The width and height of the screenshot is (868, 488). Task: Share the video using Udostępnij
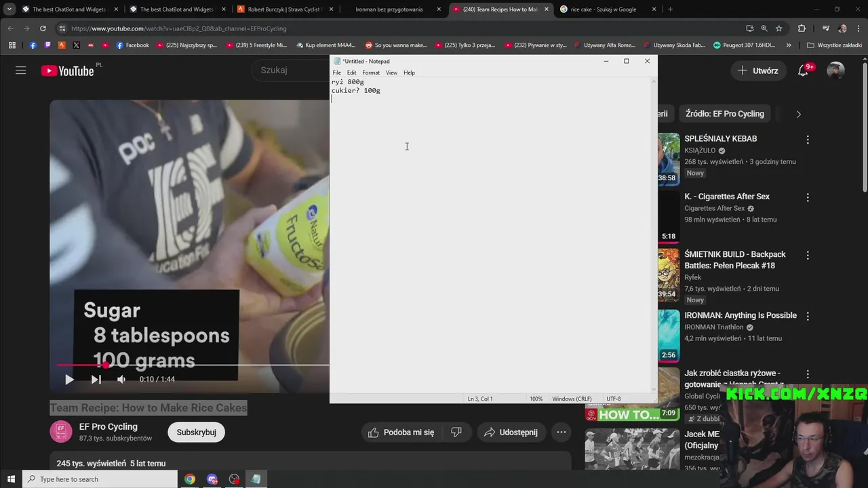[511, 432]
